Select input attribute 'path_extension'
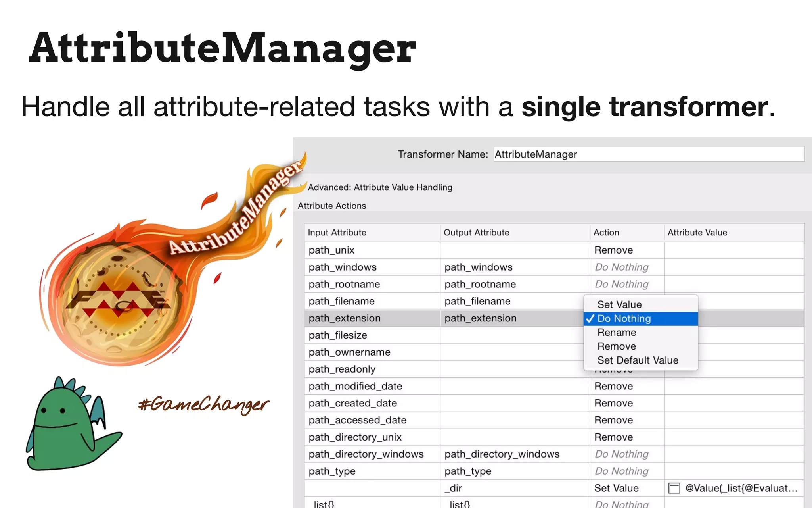This screenshot has width=812, height=508. click(x=372, y=318)
